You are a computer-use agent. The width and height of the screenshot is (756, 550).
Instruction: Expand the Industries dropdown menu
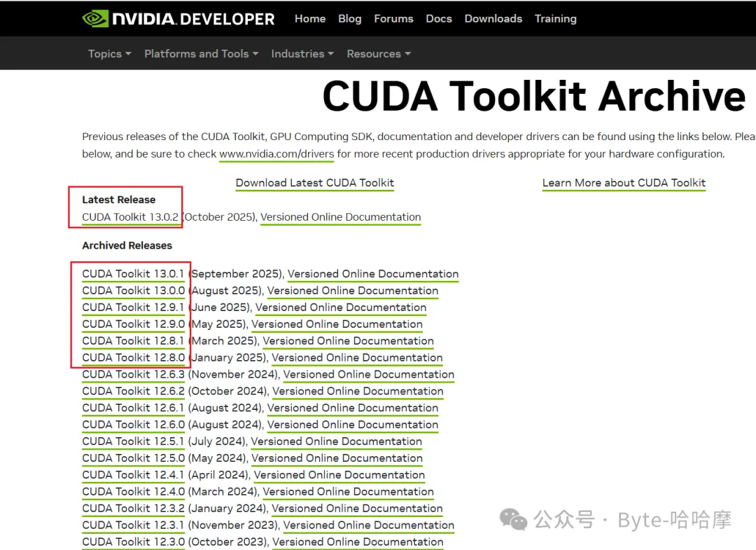[302, 54]
